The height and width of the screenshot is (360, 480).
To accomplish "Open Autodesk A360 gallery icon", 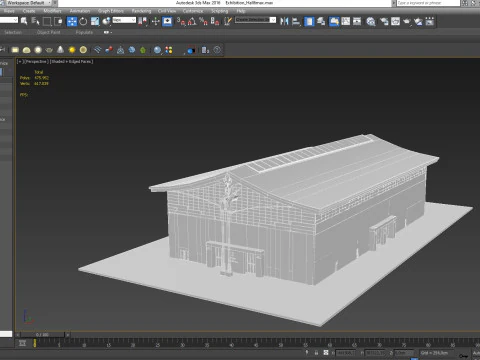I will (x=430, y=21).
